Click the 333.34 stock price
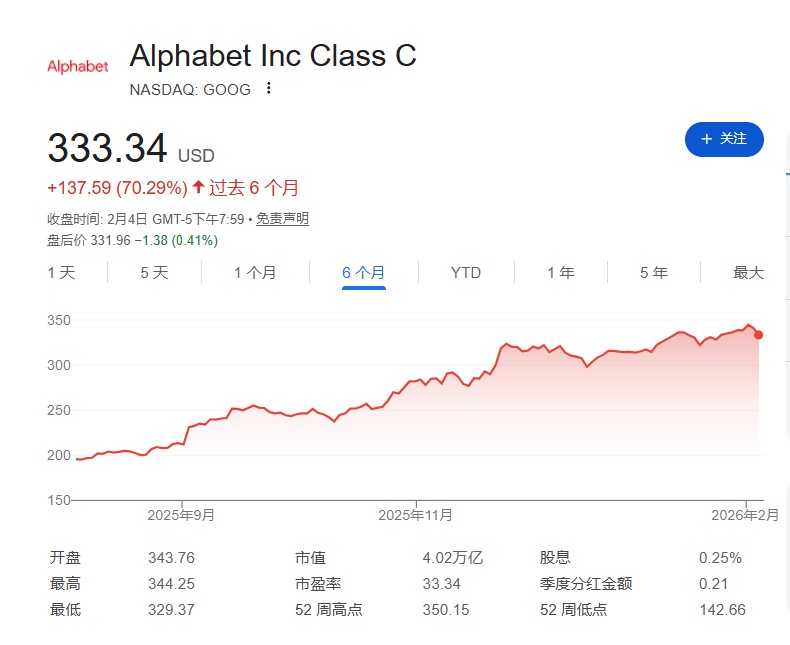Screen dimensions: 790x645 (107, 149)
